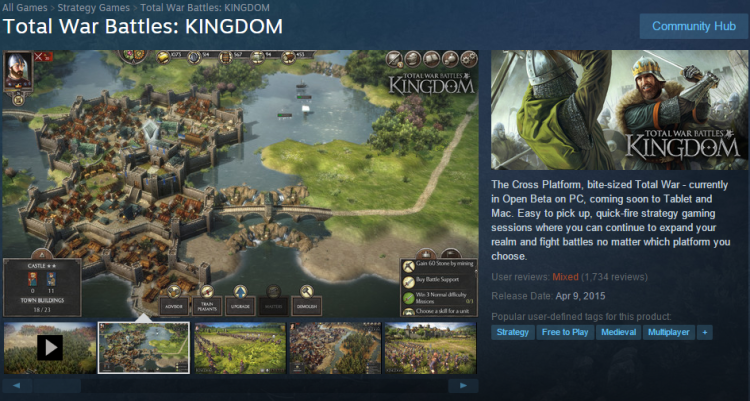750x401 pixels.
Task: Select the Free to Play tag
Action: tap(565, 332)
